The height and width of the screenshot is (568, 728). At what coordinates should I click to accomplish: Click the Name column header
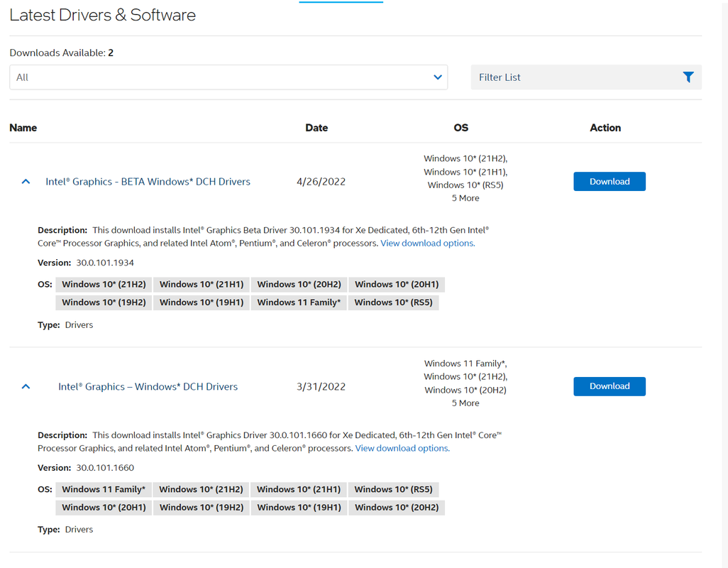pos(23,128)
